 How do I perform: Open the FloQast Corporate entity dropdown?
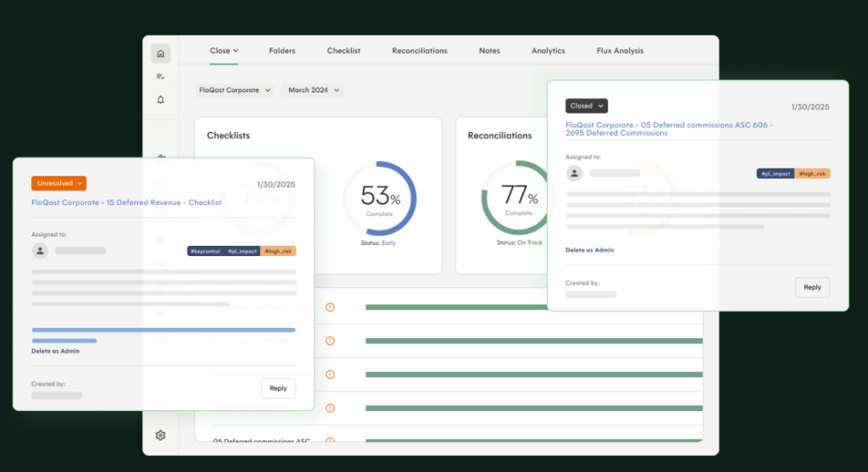(235, 90)
